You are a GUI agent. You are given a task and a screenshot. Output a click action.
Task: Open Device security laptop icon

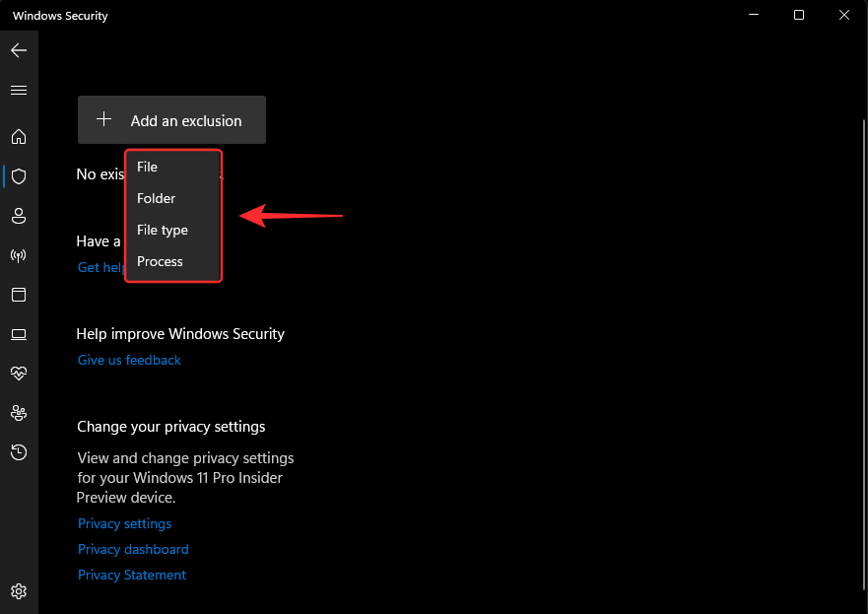(19, 334)
